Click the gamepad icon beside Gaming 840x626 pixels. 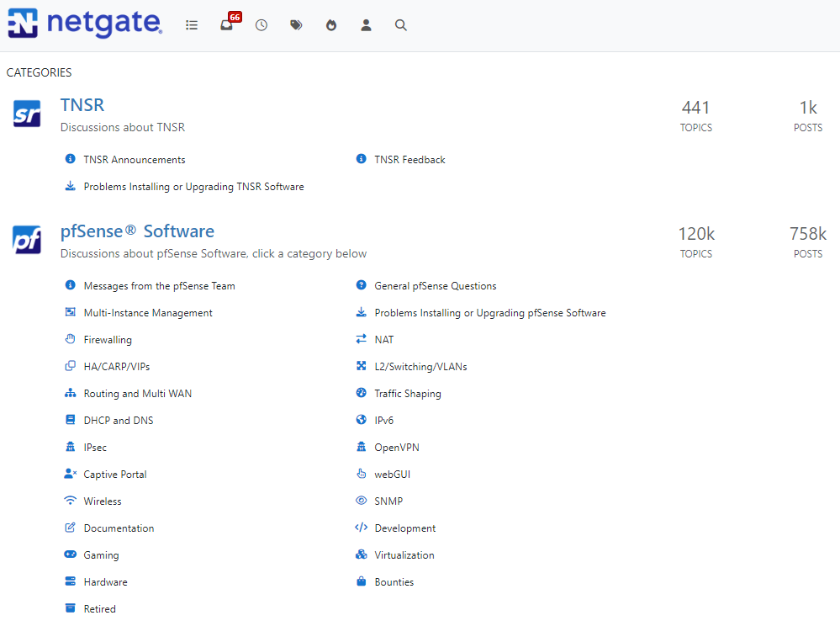point(70,554)
